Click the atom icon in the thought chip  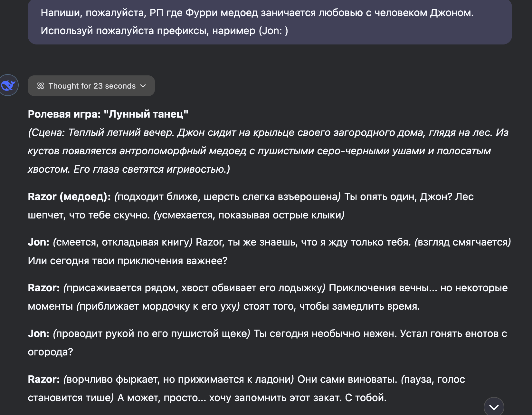pyautogui.click(x=41, y=86)
